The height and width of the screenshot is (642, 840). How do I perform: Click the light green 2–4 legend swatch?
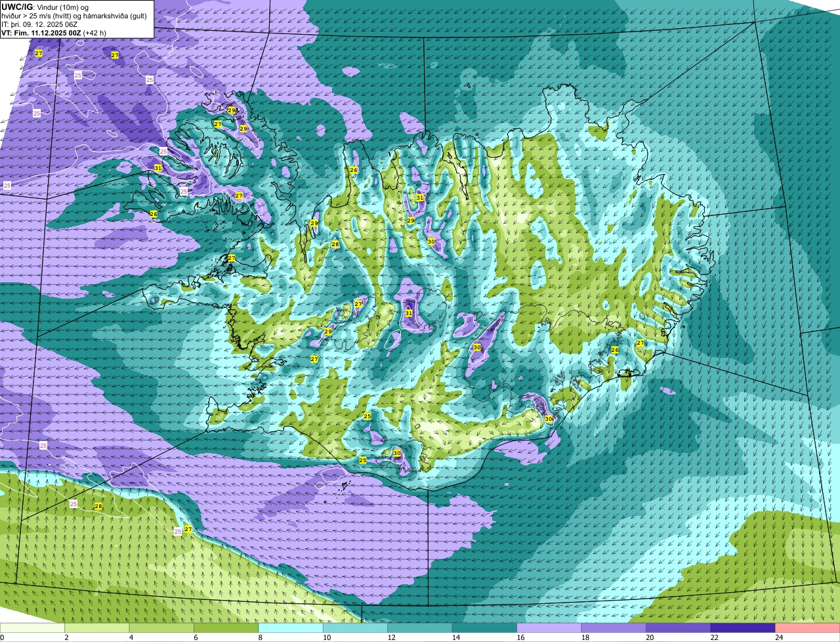[x=98, y=628]
